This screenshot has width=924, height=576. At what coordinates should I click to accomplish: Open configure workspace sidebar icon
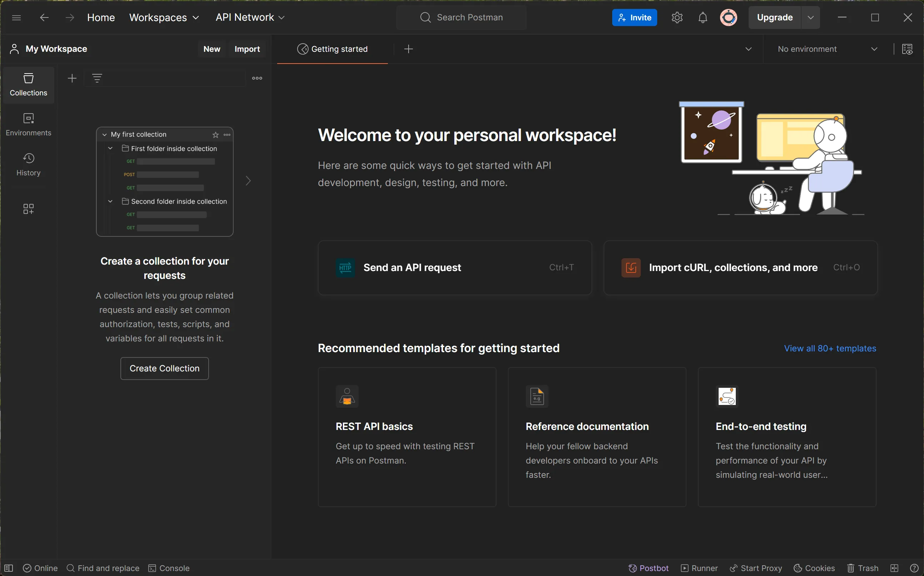(29, 209)
